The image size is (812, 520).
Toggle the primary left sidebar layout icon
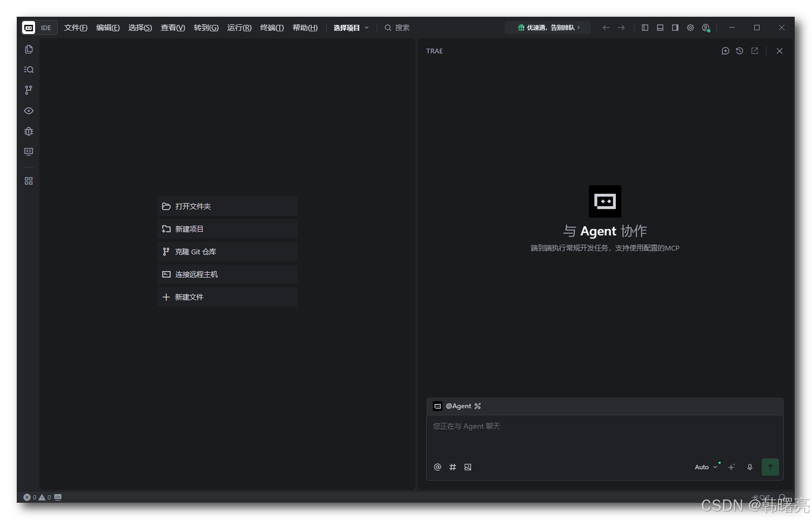point(645,28)
